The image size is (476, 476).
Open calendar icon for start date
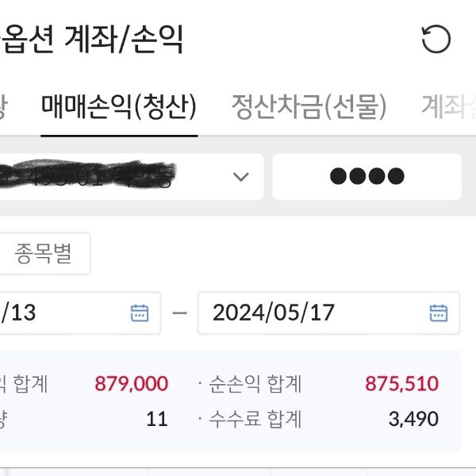click(x=140, y=313)
